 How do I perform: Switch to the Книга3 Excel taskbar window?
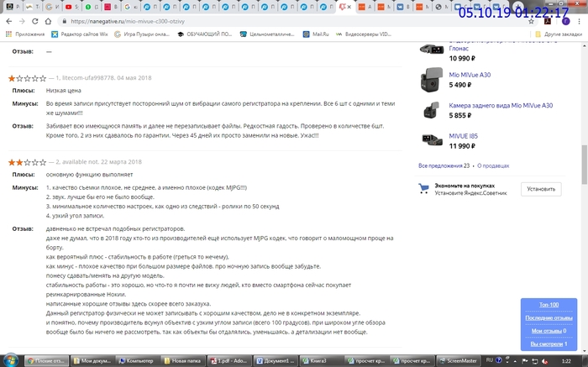(x=320, y=360)
